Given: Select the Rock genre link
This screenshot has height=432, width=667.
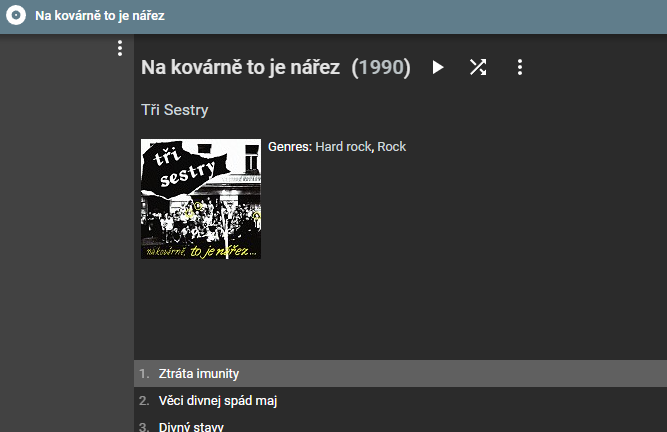Looking at the screenshot, I should [392, 147].
